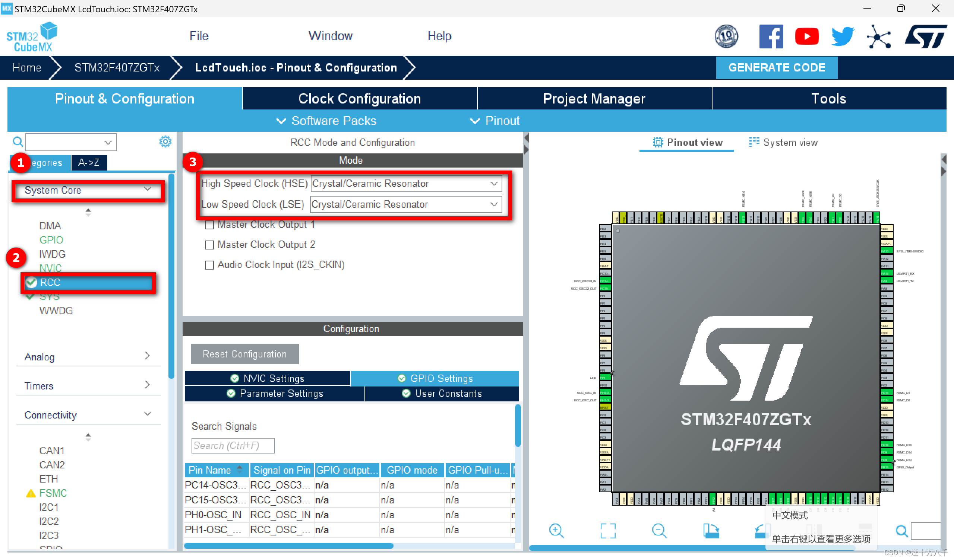The width and height of the screenshot is (954, 560).
Task: Toggle Master Clock Output 2 checkbox
Action: (x=209, y=245)
